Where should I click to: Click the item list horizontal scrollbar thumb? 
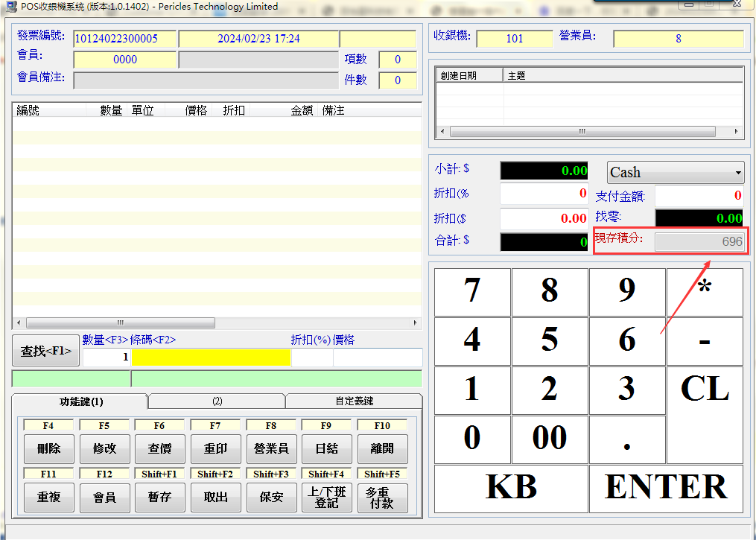pos(121,323)
